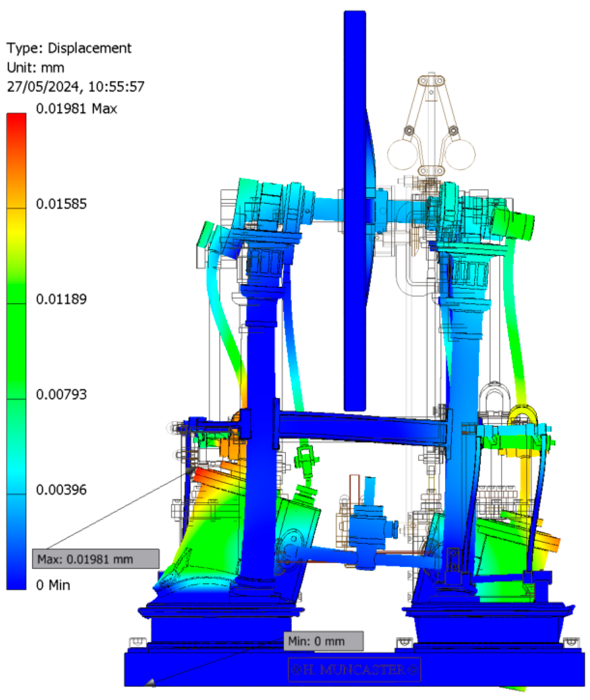Click the '0.00793' legend value
The width and height of the screenshot is (590, 700).
point(61,395)
